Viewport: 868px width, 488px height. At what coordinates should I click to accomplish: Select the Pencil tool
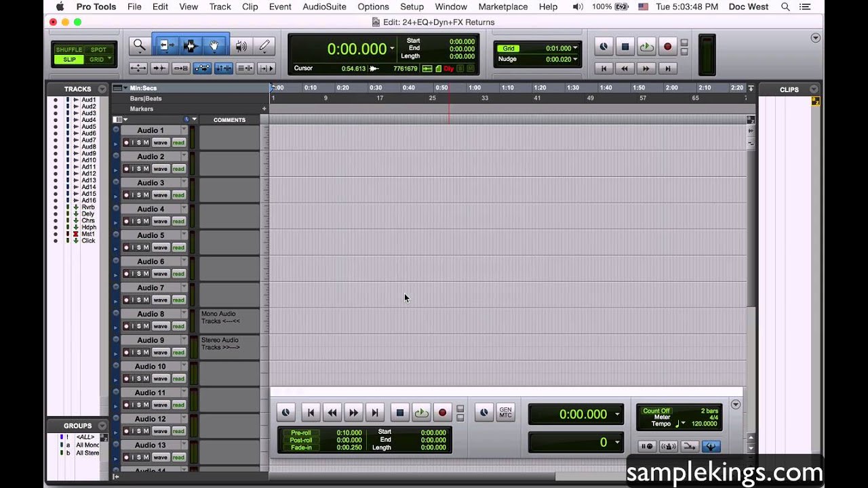pos(264,46)
